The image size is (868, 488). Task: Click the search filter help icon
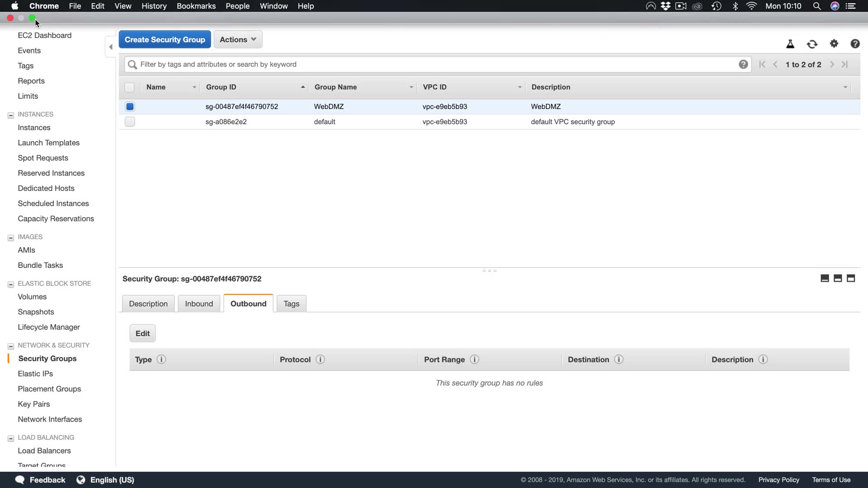tap(743, 64)
